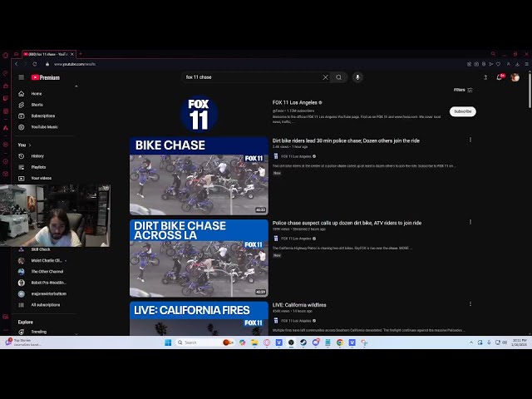Screen dimensions: 532x399
Task: Open the Filters options
Action: pyautogui.click(x=463, y=90)
